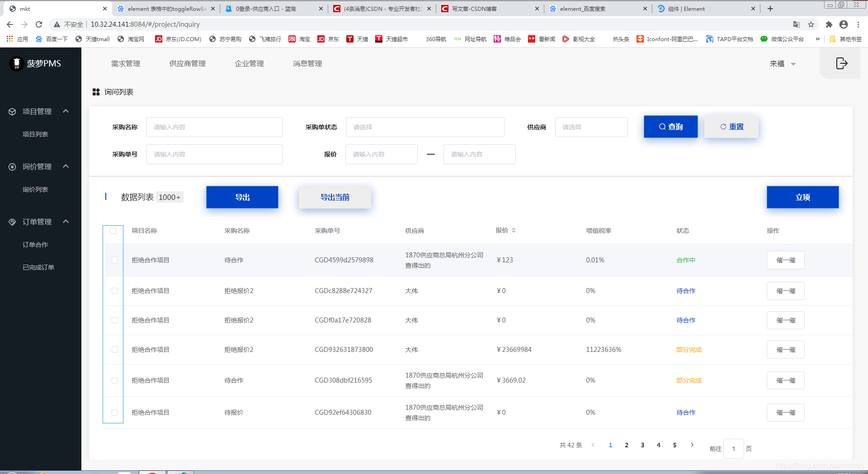Open the 其他书签 bookmarks folder
Screen dimensions: 868x474
pos(846,39)
